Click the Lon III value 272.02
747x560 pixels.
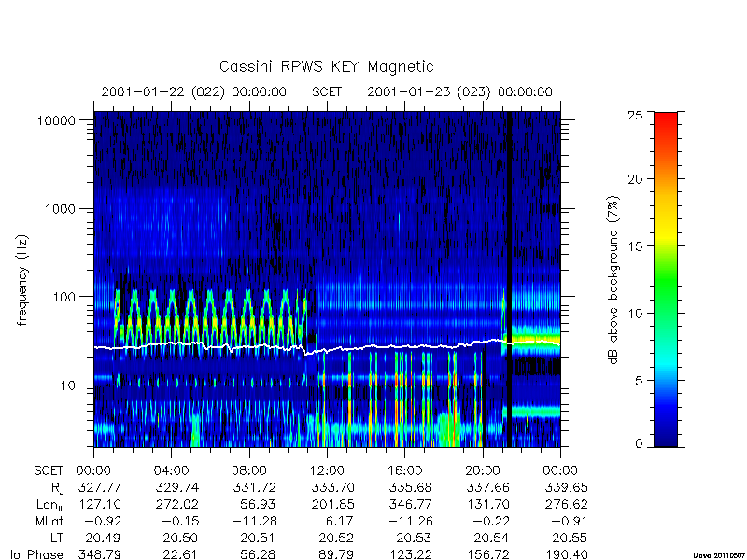point(177,504)
